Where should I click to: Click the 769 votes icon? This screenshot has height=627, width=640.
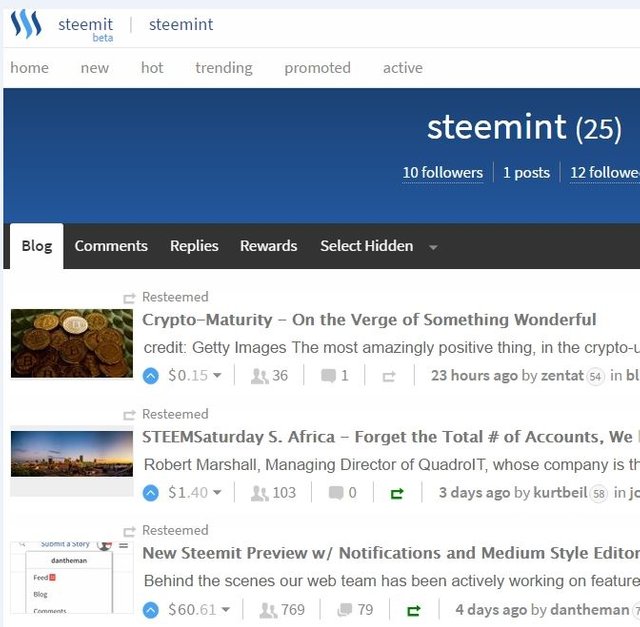268,610
